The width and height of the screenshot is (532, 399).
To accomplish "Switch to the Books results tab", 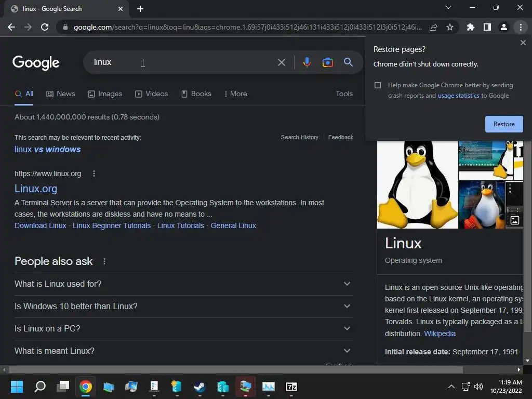I will point(196,94).
